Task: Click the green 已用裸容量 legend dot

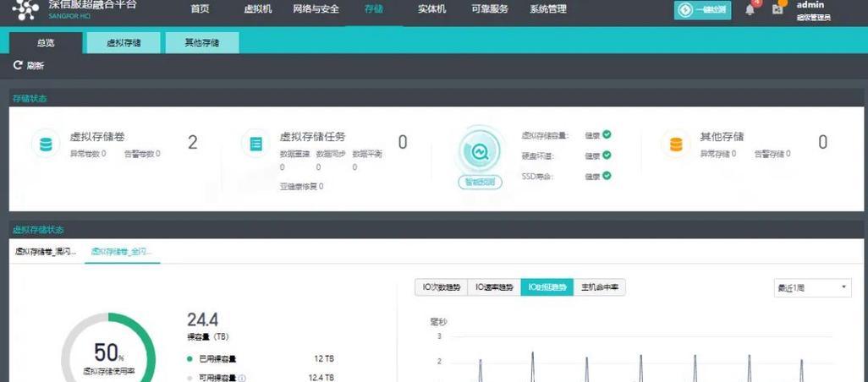Action: click(x=190, y=359)
